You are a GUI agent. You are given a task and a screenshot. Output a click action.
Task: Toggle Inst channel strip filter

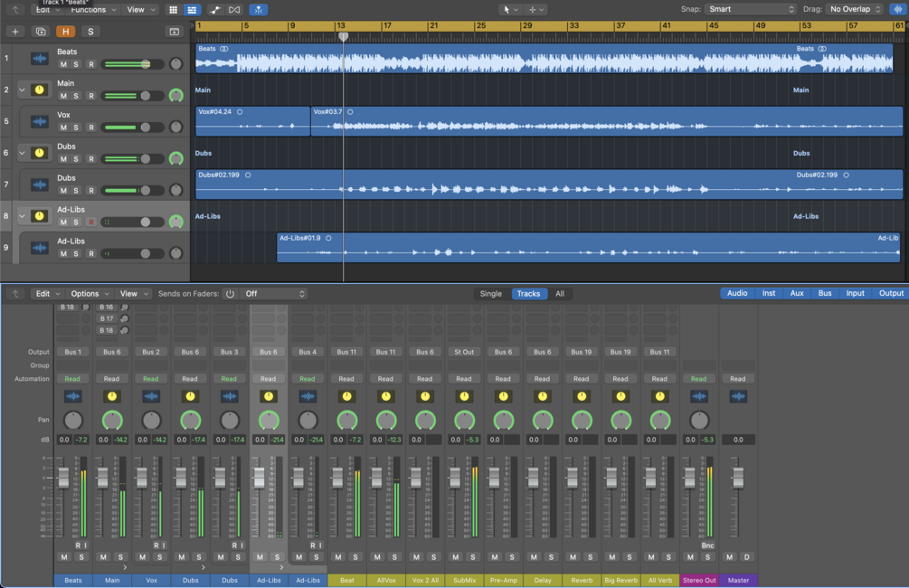769,293
